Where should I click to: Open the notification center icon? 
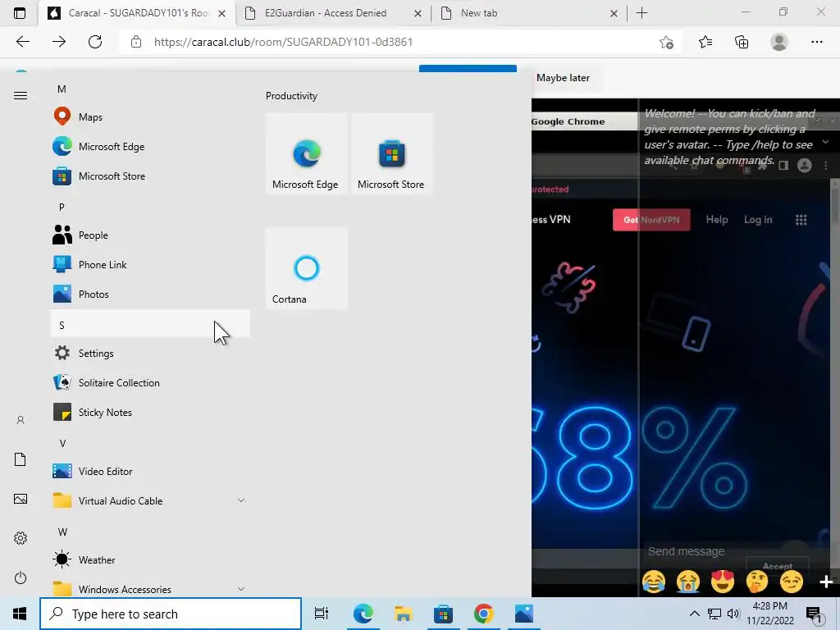coord(814,614)
